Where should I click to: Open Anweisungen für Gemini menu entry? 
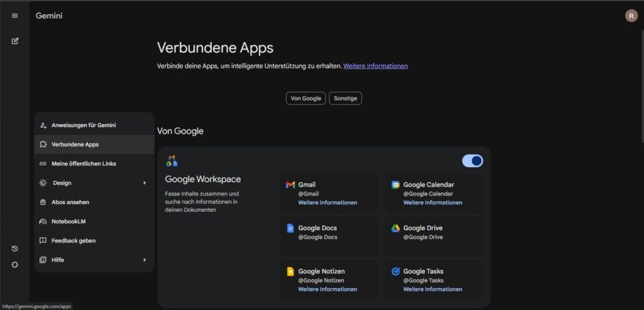(x=94, y=125)
